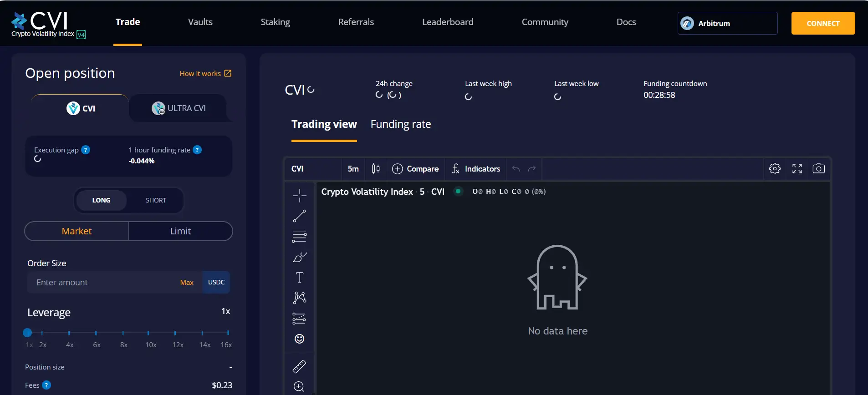
Task: Take a chart snapshot with camera icon
Action: pos(818,169)
